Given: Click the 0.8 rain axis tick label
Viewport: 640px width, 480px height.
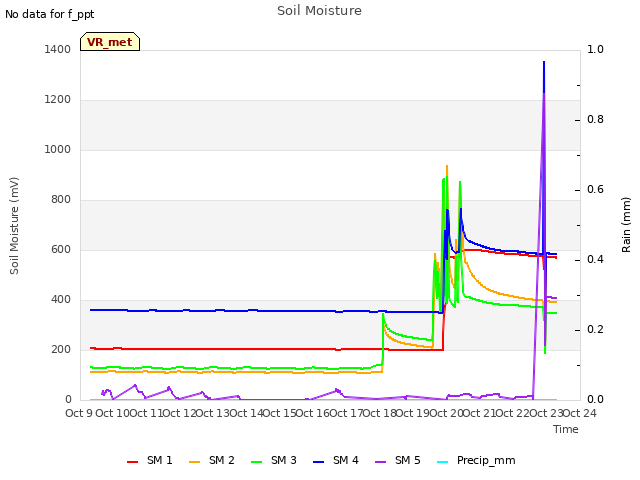Looking at the screenshot, I should click(595, 120).
